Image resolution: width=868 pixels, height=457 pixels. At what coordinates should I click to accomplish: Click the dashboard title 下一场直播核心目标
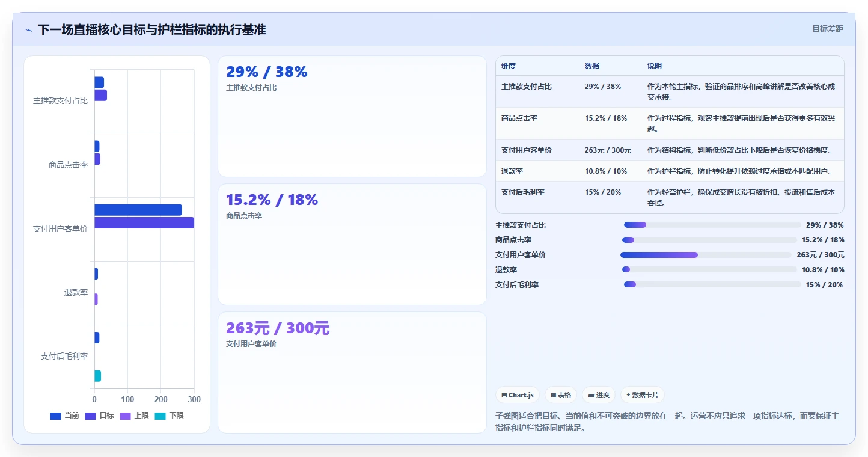point(151,29)
